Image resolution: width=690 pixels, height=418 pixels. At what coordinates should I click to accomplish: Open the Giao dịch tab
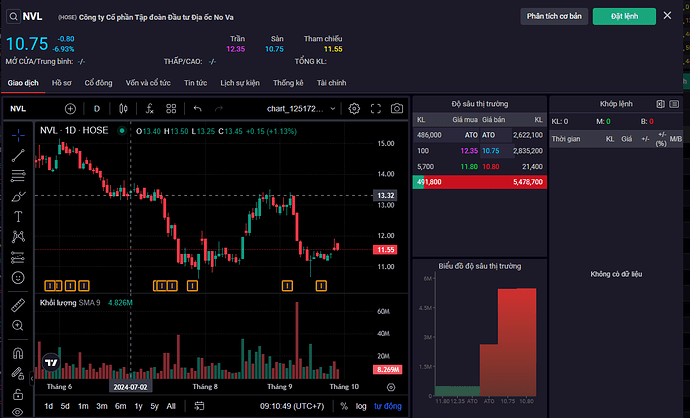(23, 83)
